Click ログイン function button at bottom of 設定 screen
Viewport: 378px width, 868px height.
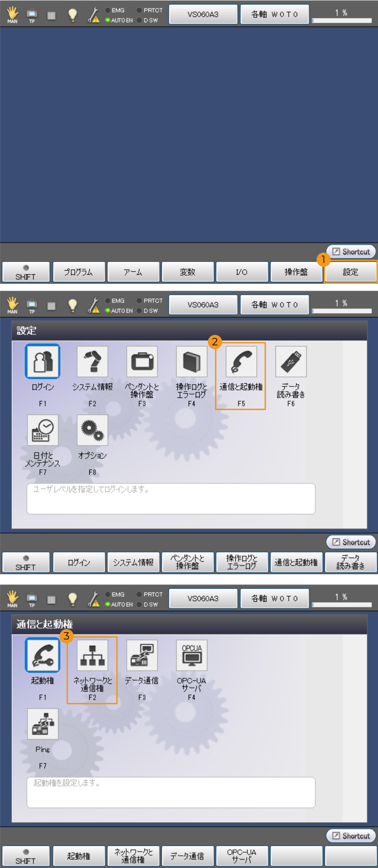(x=78, y=562)
